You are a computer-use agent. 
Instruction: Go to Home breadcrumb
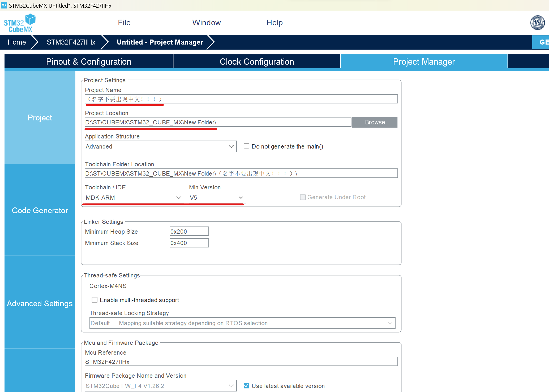tap(17, 42)
